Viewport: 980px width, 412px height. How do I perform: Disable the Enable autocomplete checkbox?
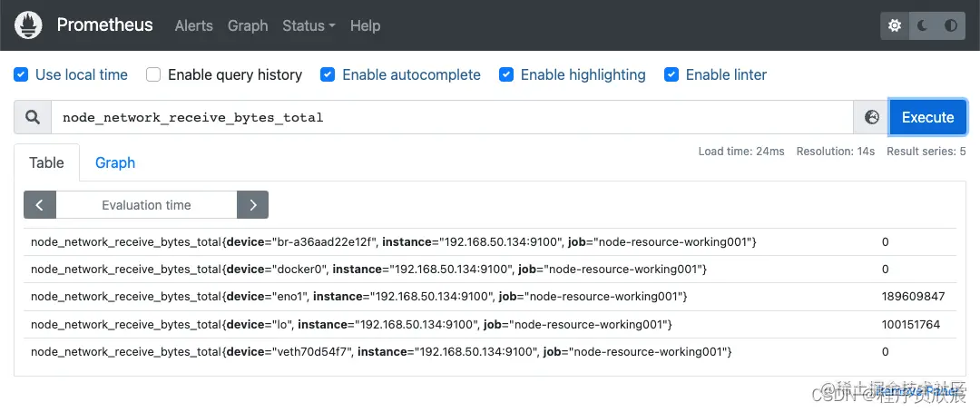tap(328, 74)
